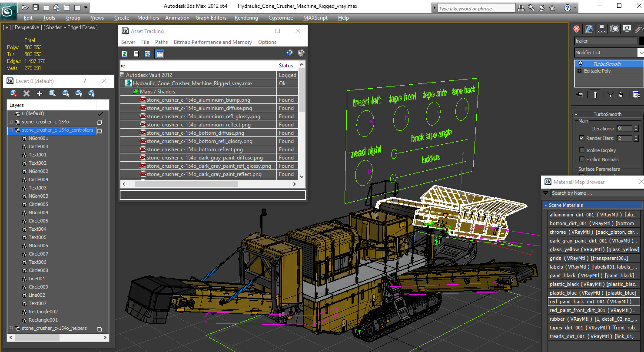This screenshot has width=644, height=352.
Task: Enable the Explicit Normals checkbox
Action: [x=582, y=159]
